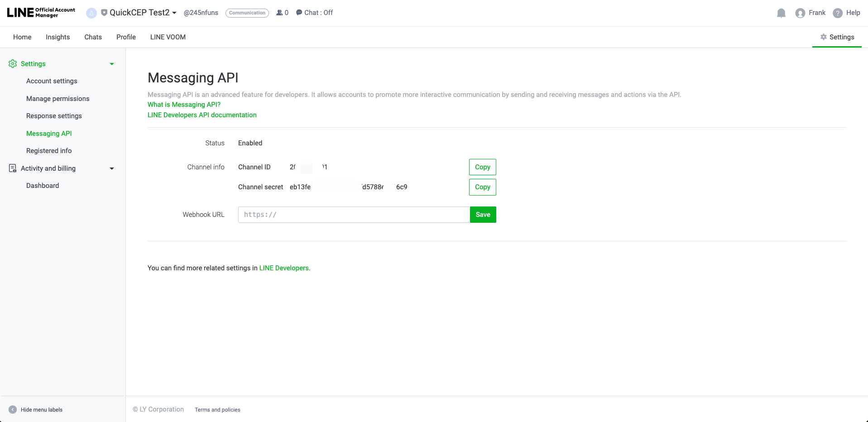868x422 pixels.
Task: Click the Communication badge label
Action: point(247,13)
